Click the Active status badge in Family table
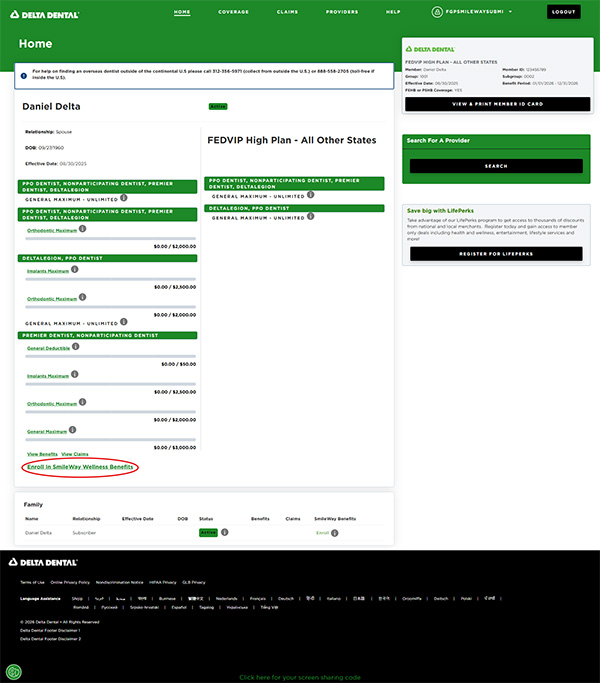Viewport: 600px width, 683px height. point(208,532)
